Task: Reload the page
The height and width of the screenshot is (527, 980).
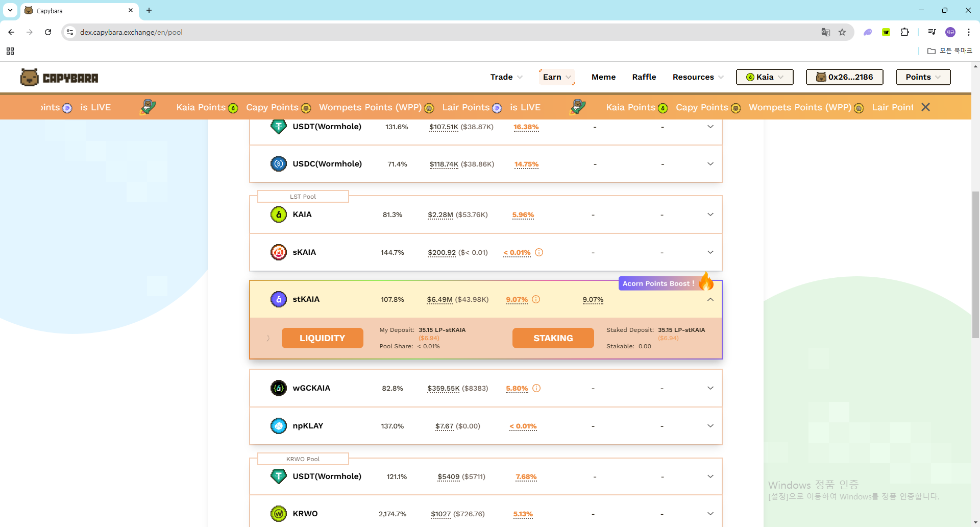Action: [x=48, y=32]
